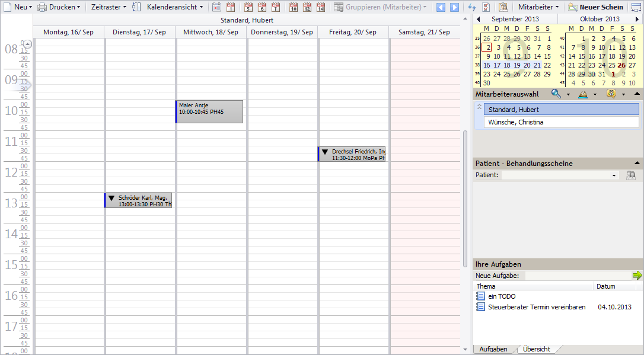The height and width of the screenshot is (355, 644).
Task: Click the refresh/sync arrows icon
Action: point(472,7)
